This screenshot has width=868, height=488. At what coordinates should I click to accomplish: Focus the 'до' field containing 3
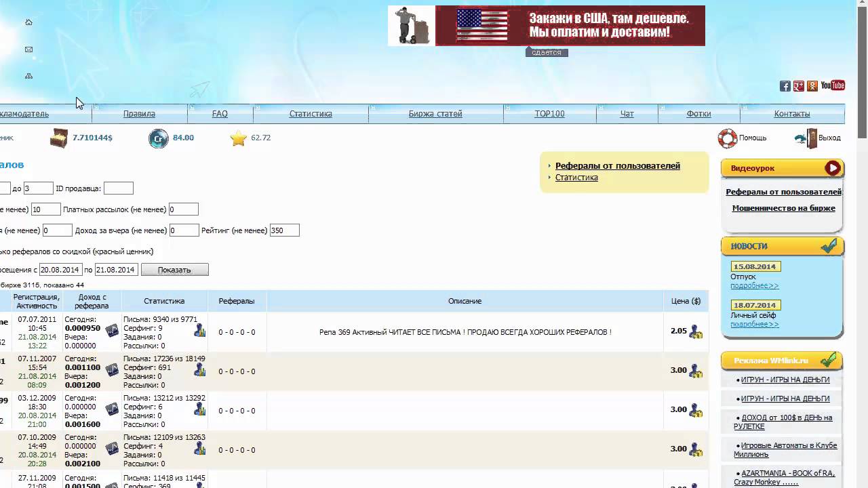pyautogui.click(x=38, y=188)
